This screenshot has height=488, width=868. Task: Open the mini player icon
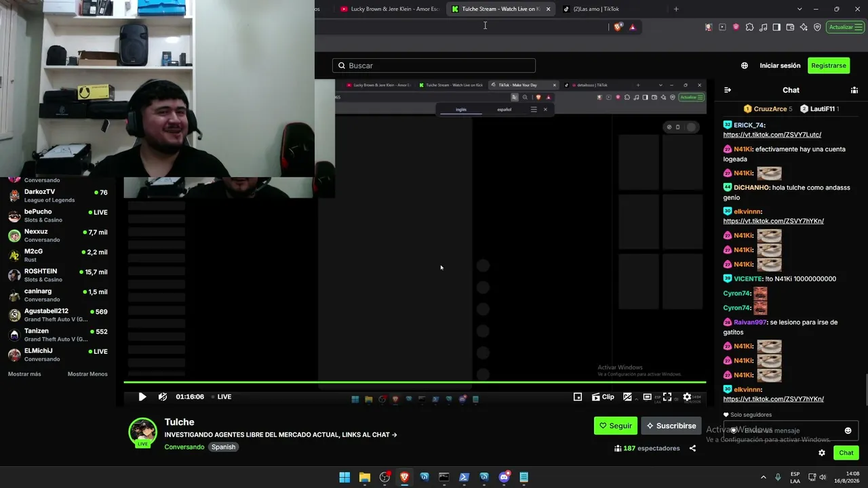point(578,397)
